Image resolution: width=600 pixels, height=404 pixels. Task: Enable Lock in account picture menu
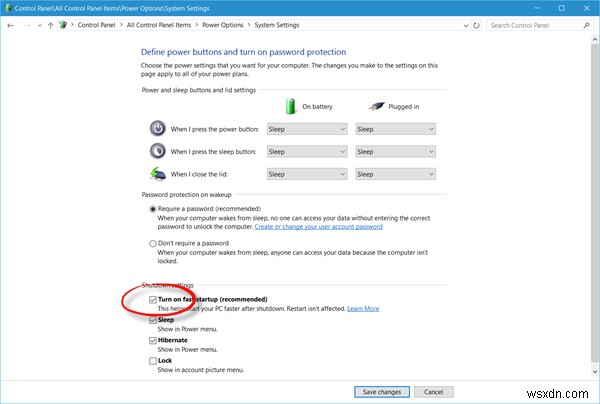pyautogui.click(x=153, y=361)
